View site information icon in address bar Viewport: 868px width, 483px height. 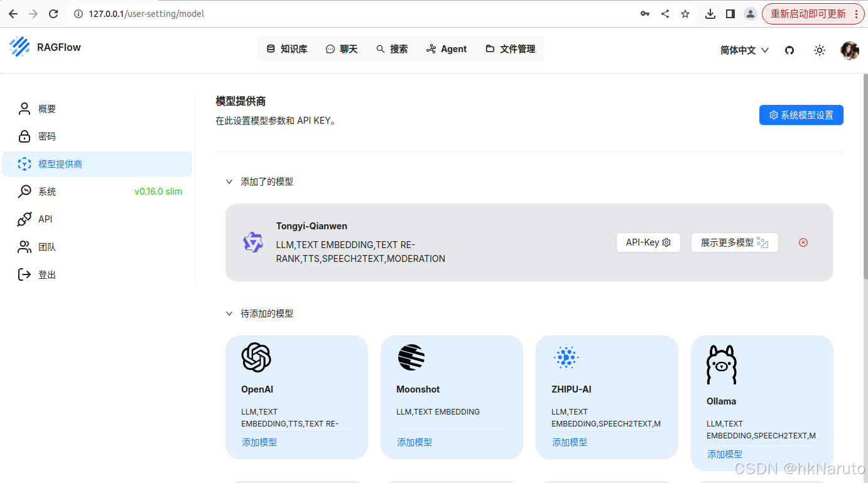click(x=79, y=14)
